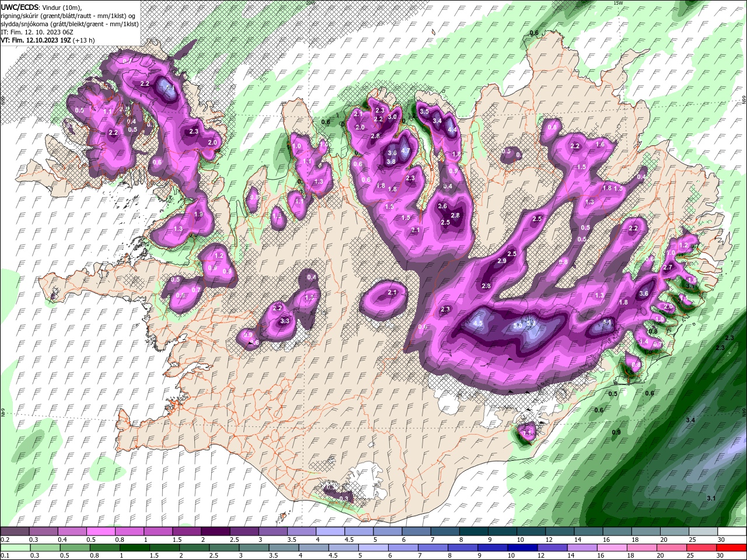The image size is (747, 560).
Task: Click the dark teal swatch above upper-row label 8
Action: (473, 531)
